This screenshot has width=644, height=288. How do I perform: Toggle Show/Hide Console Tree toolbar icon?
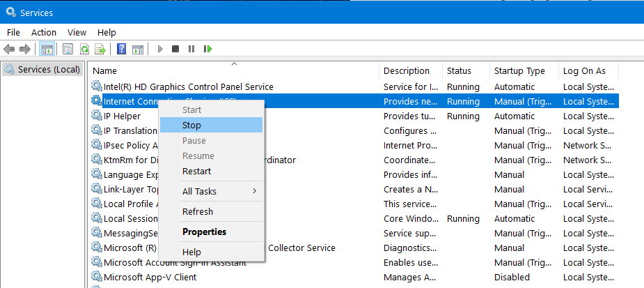(47, 49)
